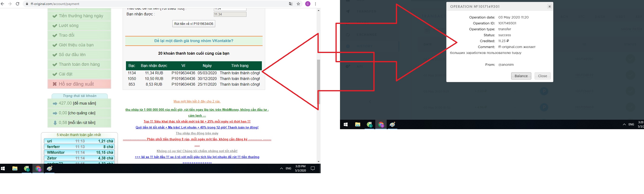Open File Explorer in right screenshot taskbar

358,125
